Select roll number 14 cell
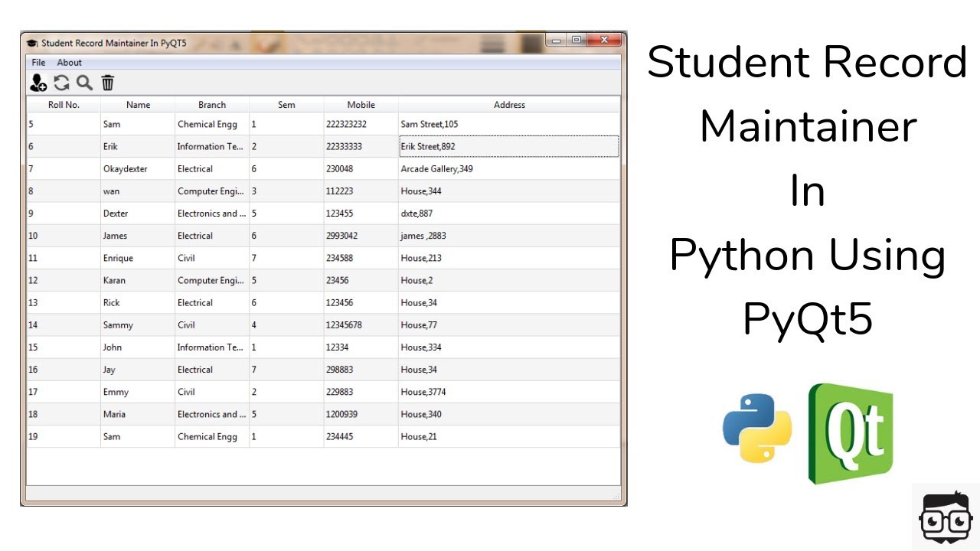Screen dimensions: 980x551 click(x=64, y=324)
